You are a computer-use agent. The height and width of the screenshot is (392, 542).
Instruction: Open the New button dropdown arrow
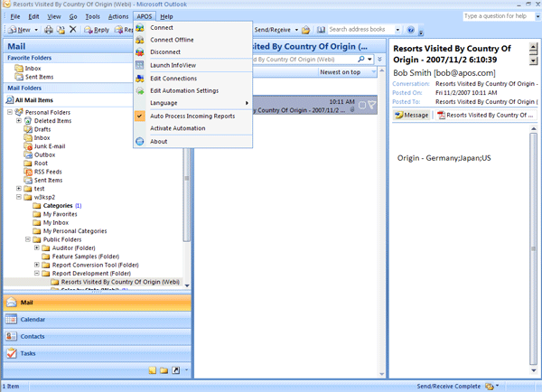tap(36, 30)
